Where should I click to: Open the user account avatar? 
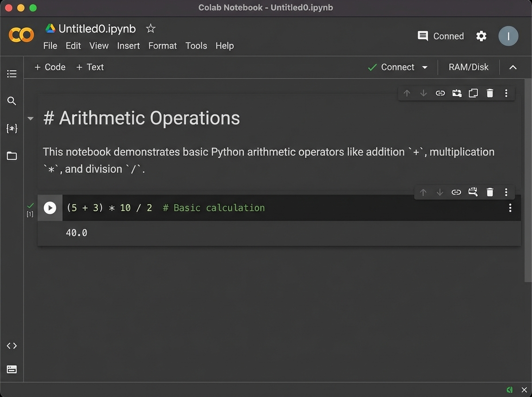point(508,36)
